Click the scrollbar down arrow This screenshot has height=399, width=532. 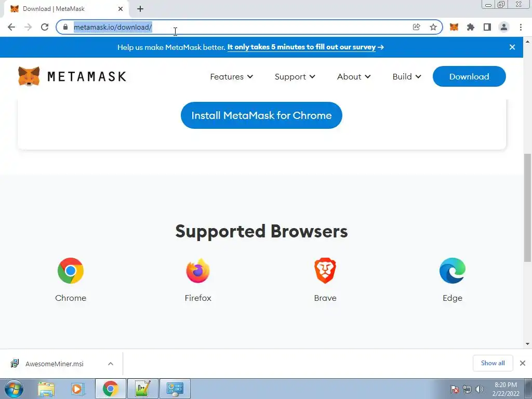pos(527,344)
